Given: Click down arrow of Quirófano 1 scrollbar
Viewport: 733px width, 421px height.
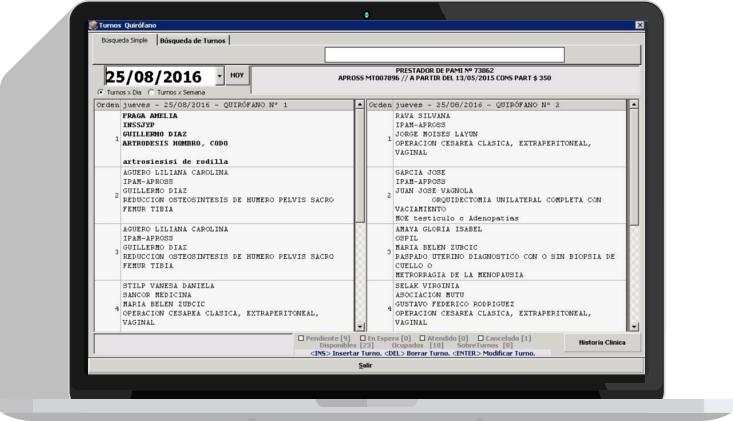Looking at the screenshot, I should [359, 327].
